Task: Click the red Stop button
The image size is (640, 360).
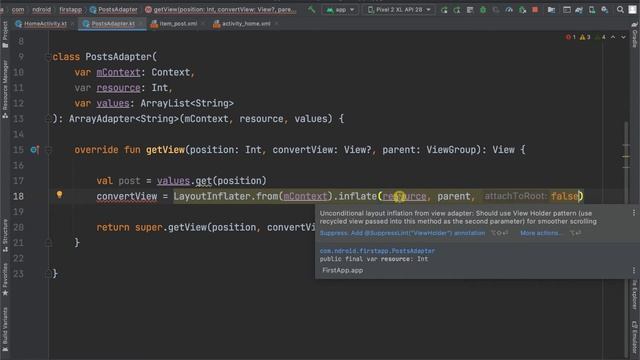Action: pyautogui.click(x=535, y=9)
